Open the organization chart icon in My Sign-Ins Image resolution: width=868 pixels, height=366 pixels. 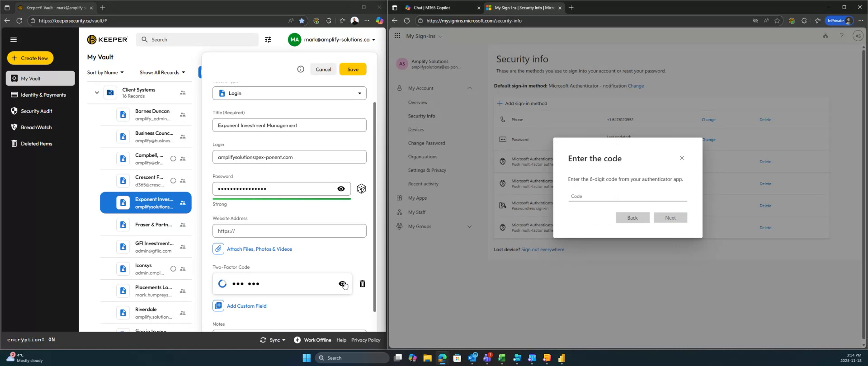(825, 36)
